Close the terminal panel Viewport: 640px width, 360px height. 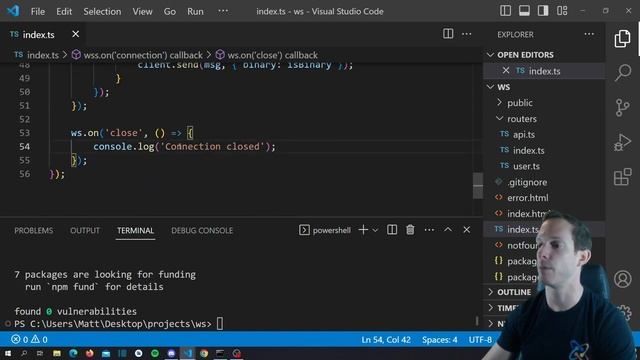pos(467,230)
